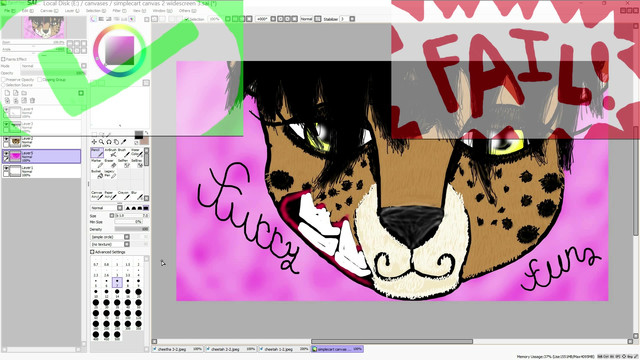Toggle the lower checkbox on Layer1 row
Viewport: 640px width, 360px height.
click(x=6, y=174)
